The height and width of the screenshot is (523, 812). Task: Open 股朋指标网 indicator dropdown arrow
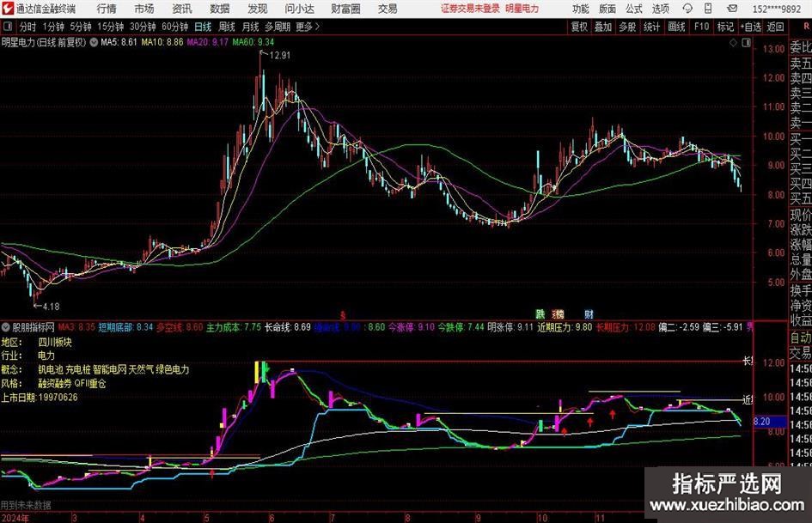[6, 327]
